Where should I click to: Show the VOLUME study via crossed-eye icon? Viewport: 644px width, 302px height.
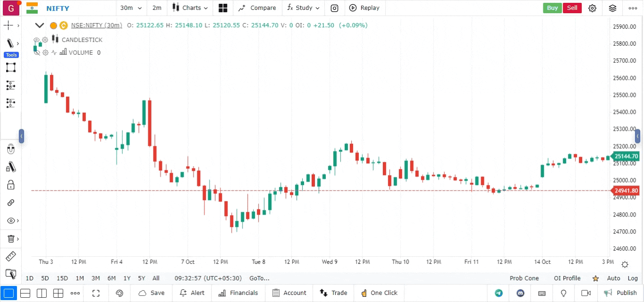(36, 53)
